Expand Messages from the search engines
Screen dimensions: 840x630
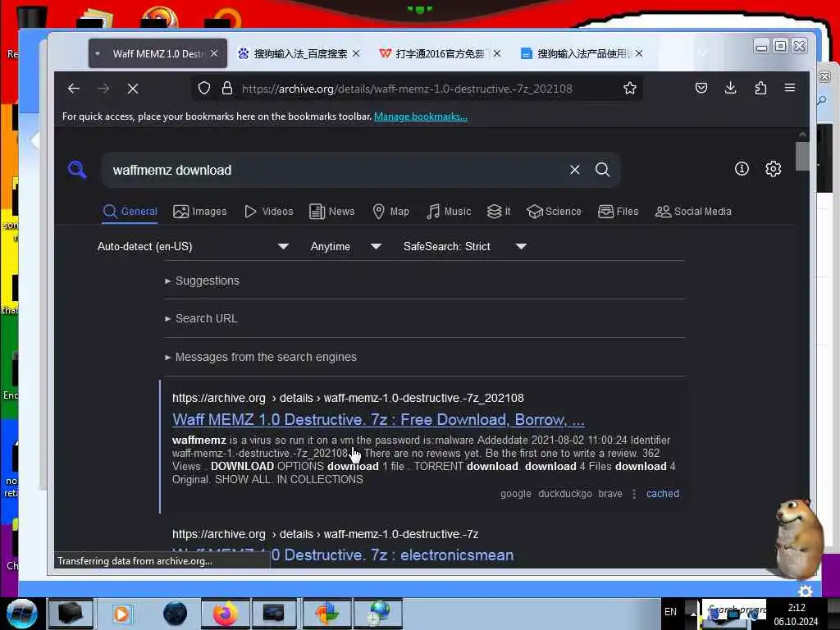point(260,357)
